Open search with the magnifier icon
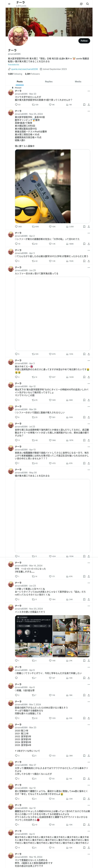The width and height of the screenshot is (98, 868). (x=88, y=4)
